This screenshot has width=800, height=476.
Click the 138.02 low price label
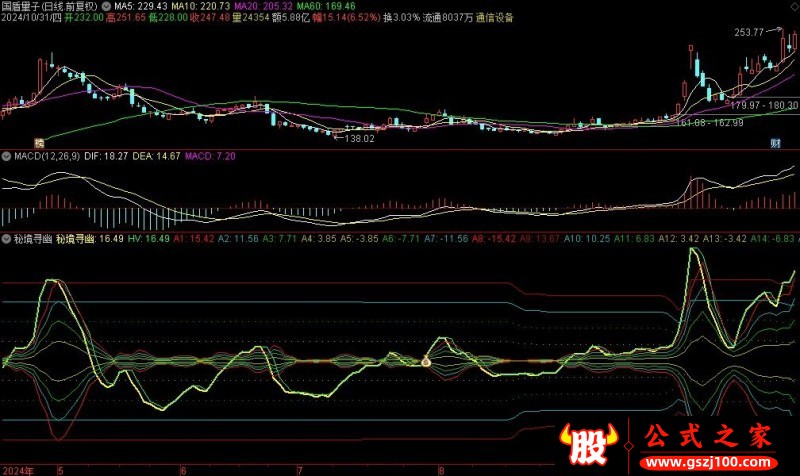360,140
